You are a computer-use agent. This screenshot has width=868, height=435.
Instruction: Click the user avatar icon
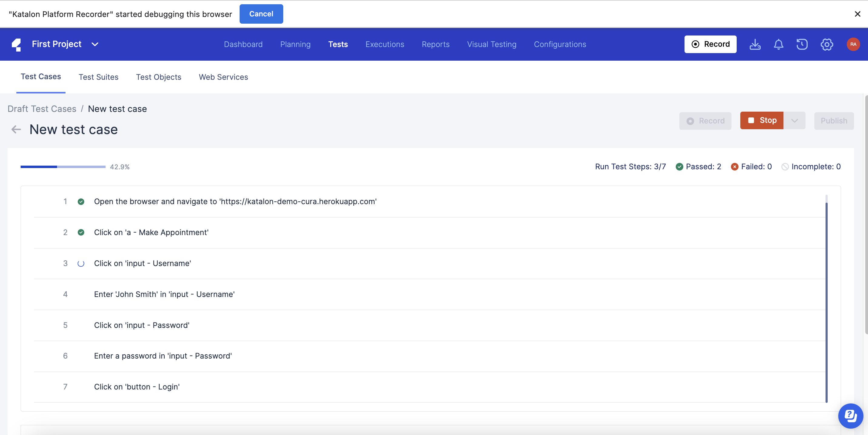coord(853,44)
